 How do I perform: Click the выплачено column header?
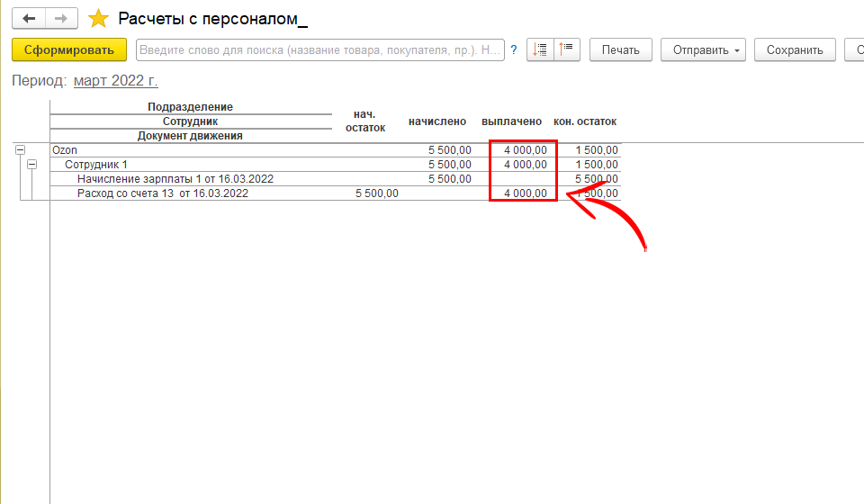[x=511, y=121]
